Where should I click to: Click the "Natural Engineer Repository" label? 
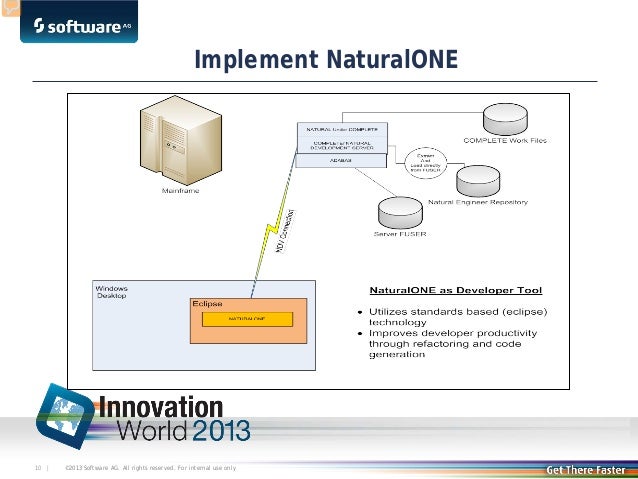478,202
